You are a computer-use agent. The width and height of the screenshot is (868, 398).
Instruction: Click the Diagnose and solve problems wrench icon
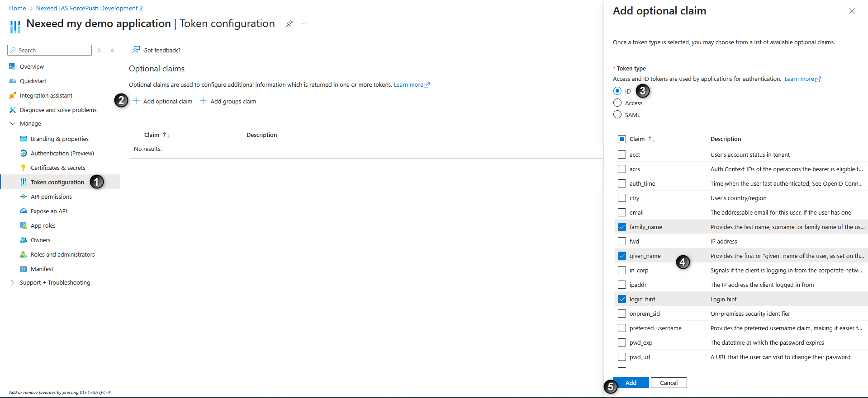(12, 110)
